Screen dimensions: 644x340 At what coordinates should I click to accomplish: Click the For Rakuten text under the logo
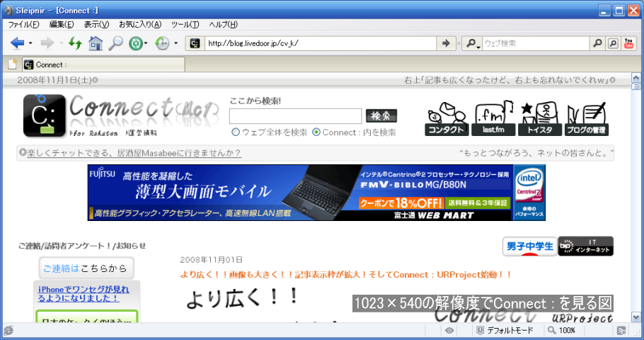pos(94,133)
